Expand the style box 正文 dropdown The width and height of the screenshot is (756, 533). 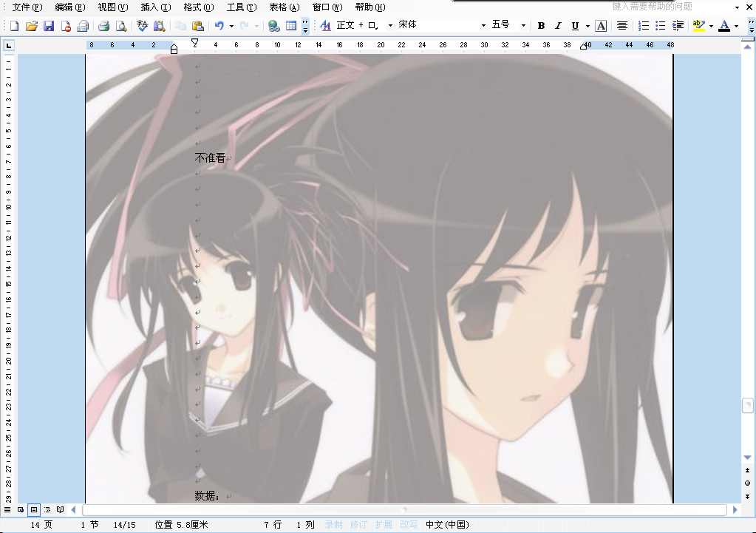pos(390,26)
